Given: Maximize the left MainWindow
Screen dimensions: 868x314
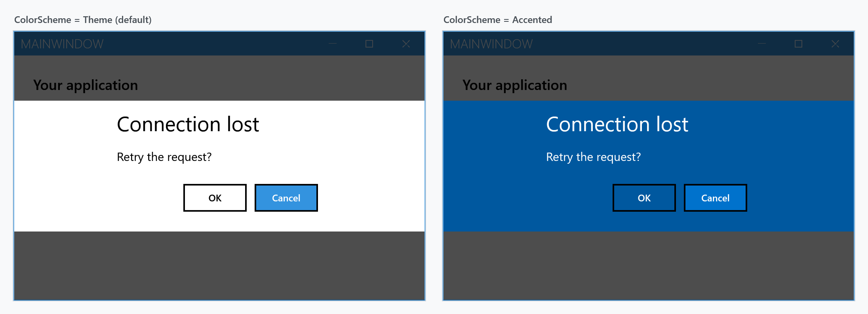Looking at the screenshot, I should pyautogui.click(x=369, y=44).
